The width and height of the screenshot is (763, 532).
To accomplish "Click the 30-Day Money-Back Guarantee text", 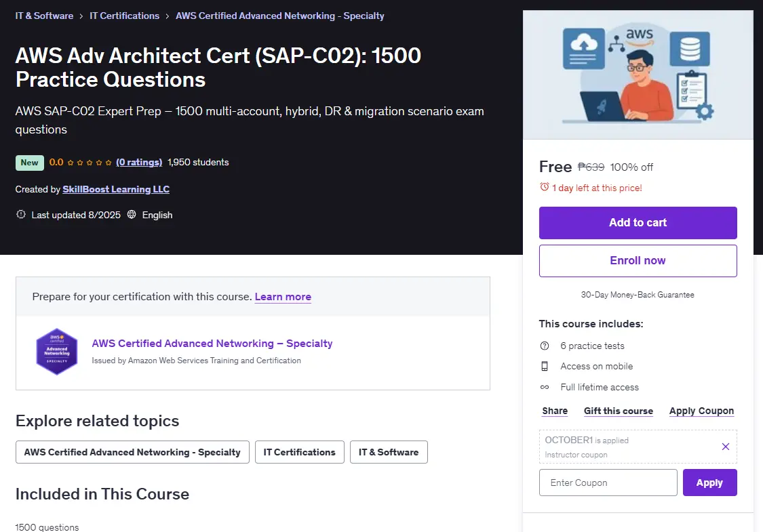I will pos(638,295).
